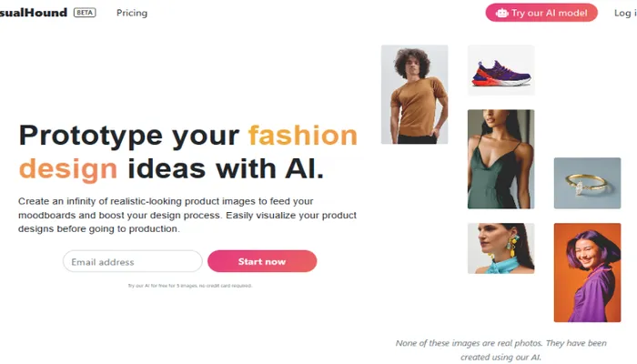Select the purple and red sneaker image
637x364 pixels.
(x=500, y=70)
